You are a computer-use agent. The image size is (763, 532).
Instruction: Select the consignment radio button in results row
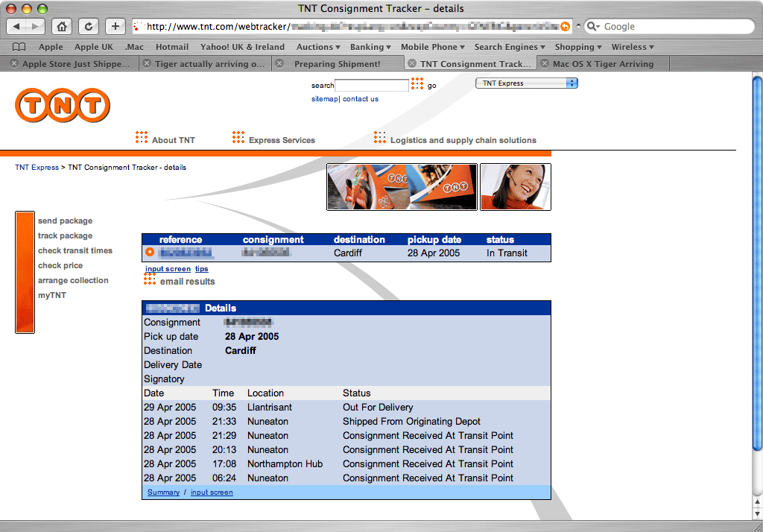[149, 252]
